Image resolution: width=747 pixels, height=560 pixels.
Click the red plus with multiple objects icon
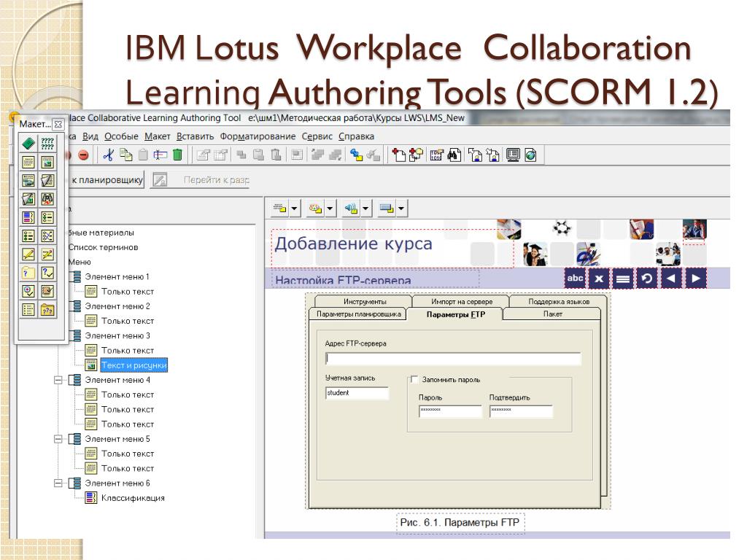tap(416, 155)
